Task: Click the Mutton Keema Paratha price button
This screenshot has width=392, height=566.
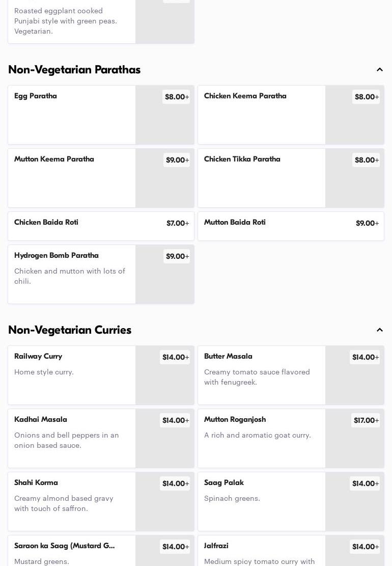Action: point(177,160)
